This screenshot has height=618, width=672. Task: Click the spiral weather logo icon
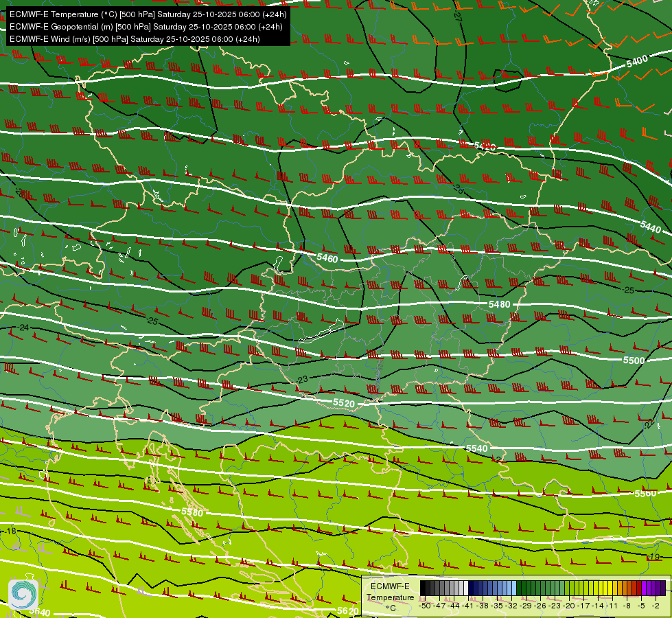tap(23, 594)
